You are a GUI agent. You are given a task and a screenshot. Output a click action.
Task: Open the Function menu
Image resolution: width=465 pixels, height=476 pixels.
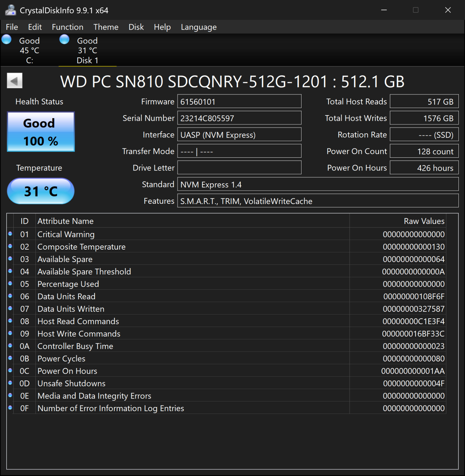[67, 27]
